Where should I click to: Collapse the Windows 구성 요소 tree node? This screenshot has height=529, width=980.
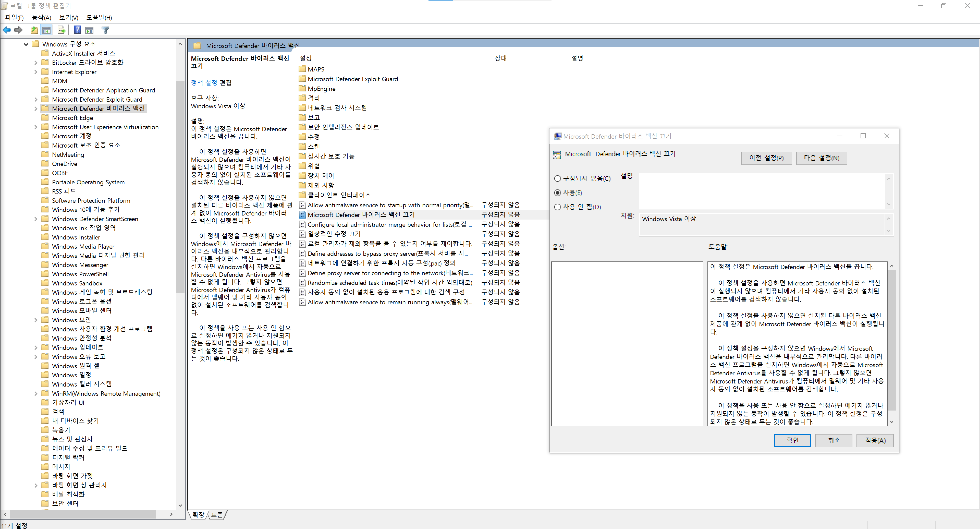[26, 44]
